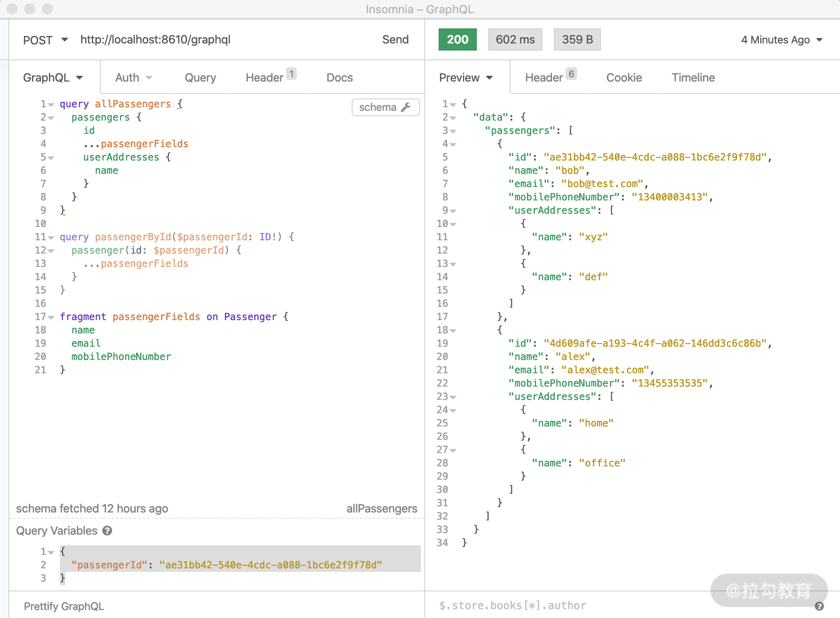Collapse the passengerById query fold on line 11
The width and height of the screenshot is (840, 618).
coord(51,238)
